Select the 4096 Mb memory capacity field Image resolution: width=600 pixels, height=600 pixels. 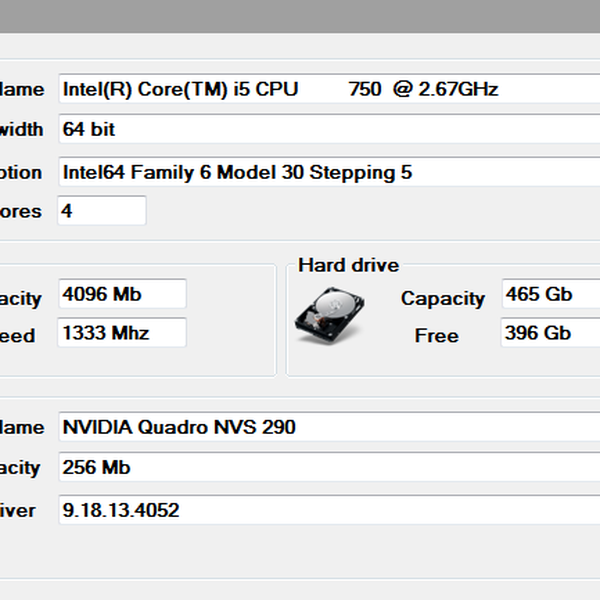122,294
